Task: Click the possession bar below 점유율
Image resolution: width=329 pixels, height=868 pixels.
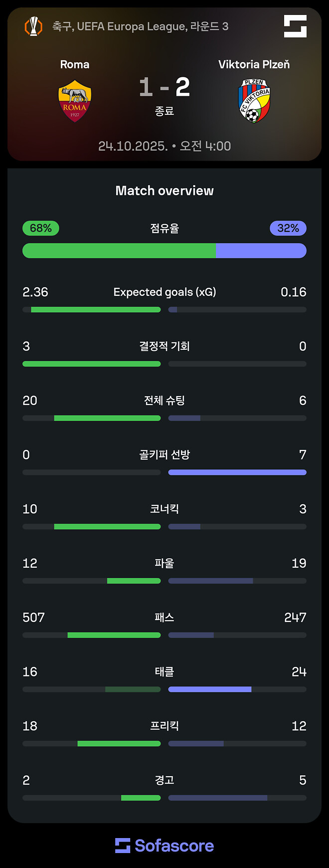Action: pyautogui.click(x=164, y=250)
